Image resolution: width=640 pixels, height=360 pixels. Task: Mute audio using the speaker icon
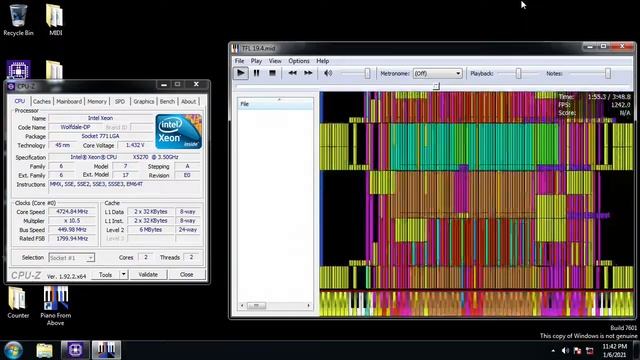click(328, 73)
